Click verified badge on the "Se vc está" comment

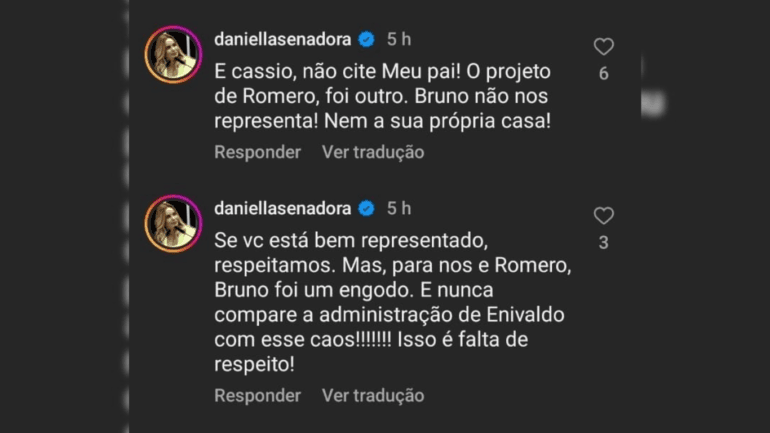366,208
